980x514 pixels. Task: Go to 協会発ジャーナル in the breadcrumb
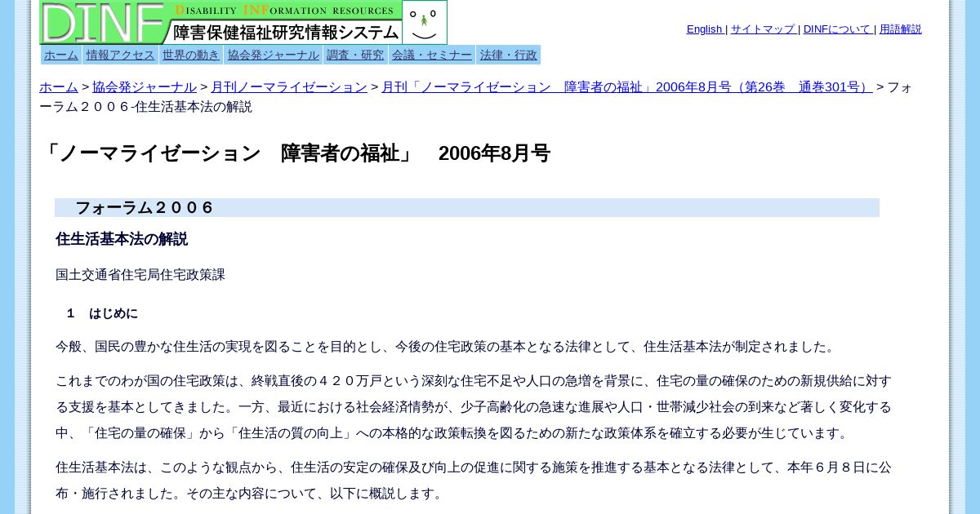click(145, 87)
